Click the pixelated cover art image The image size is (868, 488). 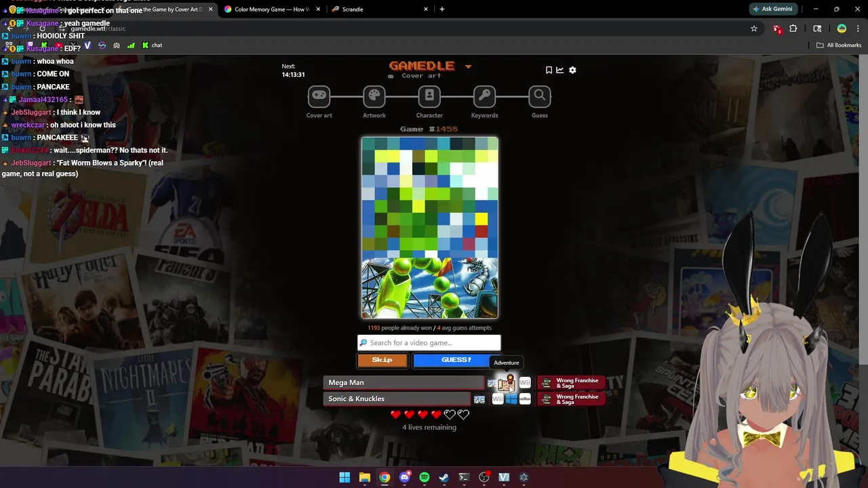[430, 228]
